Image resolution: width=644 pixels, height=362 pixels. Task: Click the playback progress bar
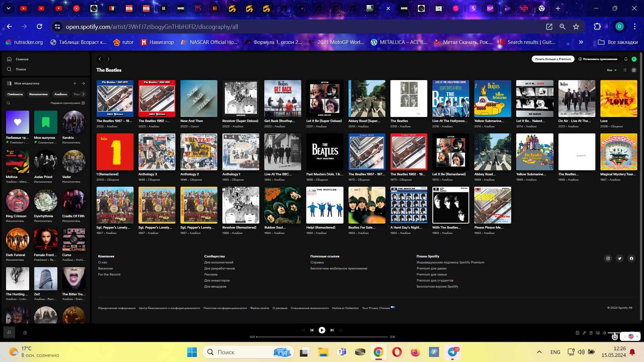pyautogui.click(x=322, y=337)
